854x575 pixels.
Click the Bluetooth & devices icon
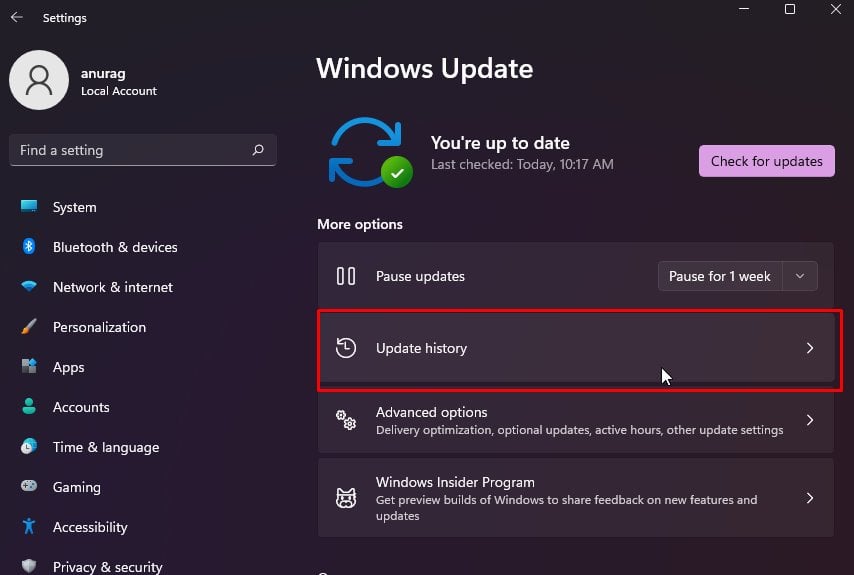click(x=30, y=247)
